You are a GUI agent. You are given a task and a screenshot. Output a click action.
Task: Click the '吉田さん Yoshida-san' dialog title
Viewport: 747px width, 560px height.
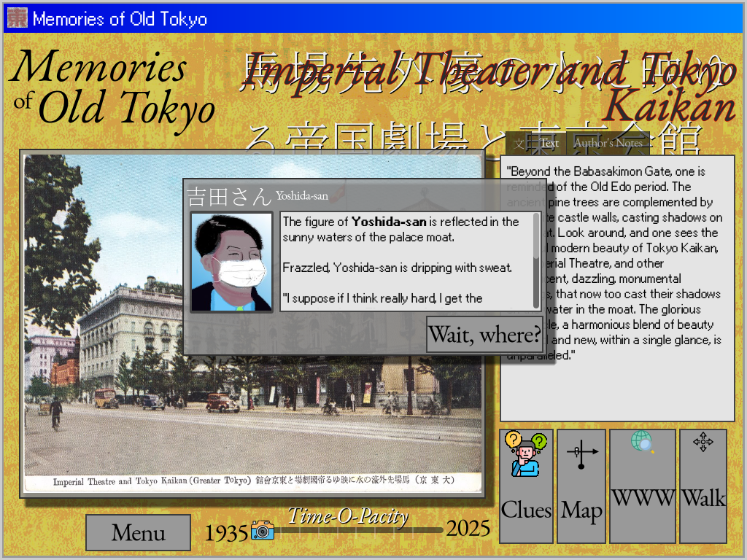tap(258, 196)
